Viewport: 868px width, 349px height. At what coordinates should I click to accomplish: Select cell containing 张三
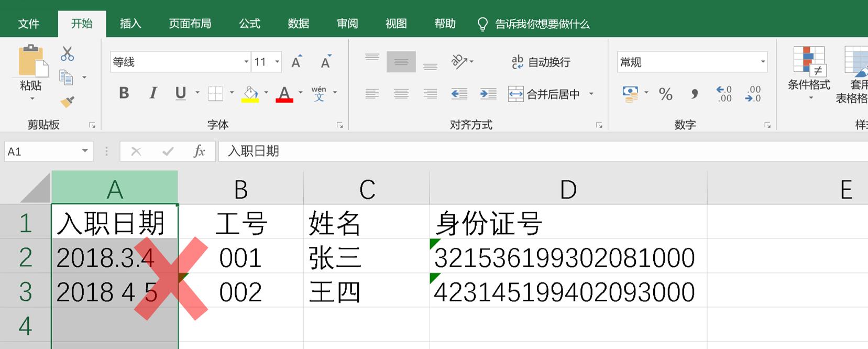tap(367, 256)
